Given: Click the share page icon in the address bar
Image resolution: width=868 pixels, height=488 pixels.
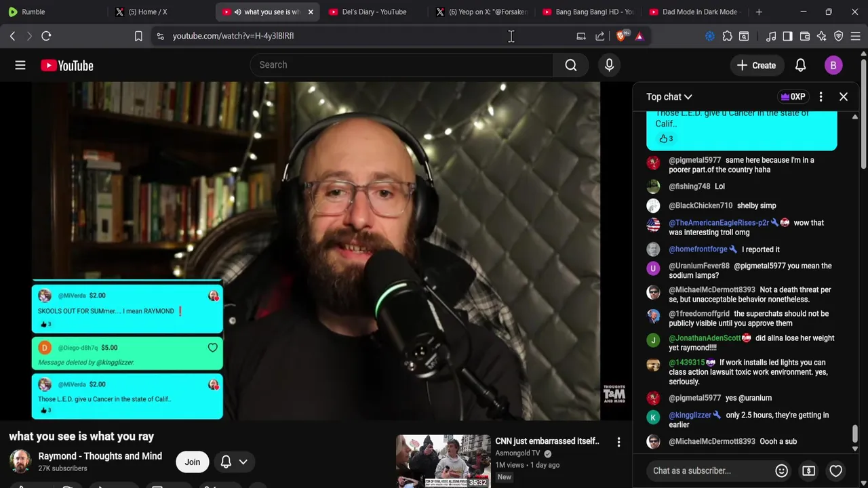Looking at the screenshot, I should (600, 36).
